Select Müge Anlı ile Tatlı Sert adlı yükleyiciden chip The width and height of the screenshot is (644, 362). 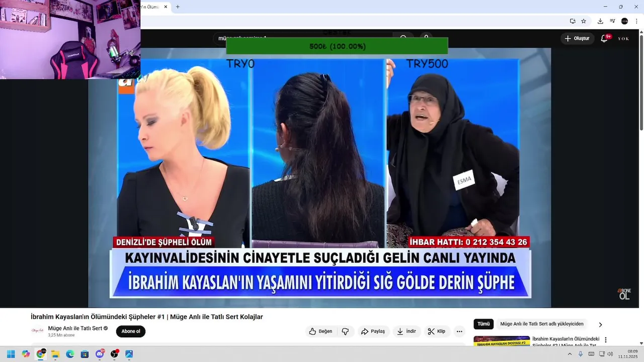point(542,324)
